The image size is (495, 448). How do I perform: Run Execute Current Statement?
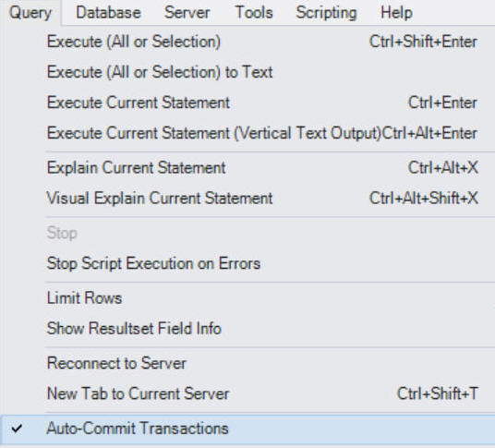coord(248,103)
